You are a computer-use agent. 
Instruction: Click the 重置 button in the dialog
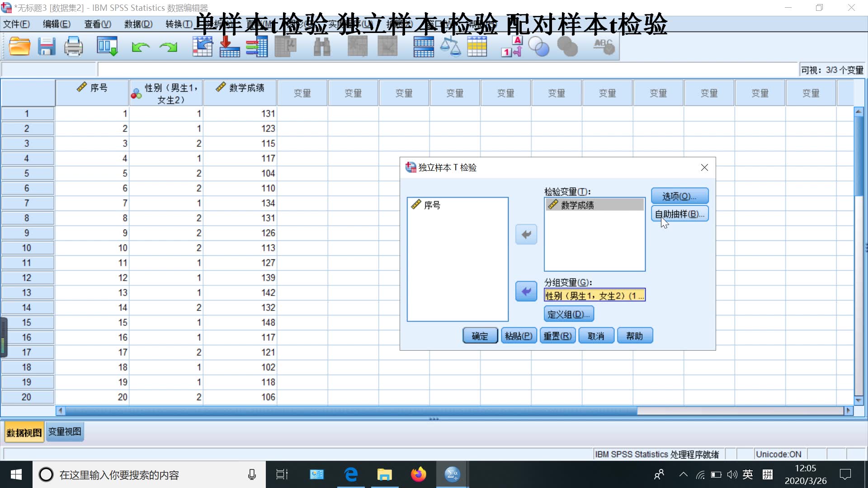coord(557,336)
